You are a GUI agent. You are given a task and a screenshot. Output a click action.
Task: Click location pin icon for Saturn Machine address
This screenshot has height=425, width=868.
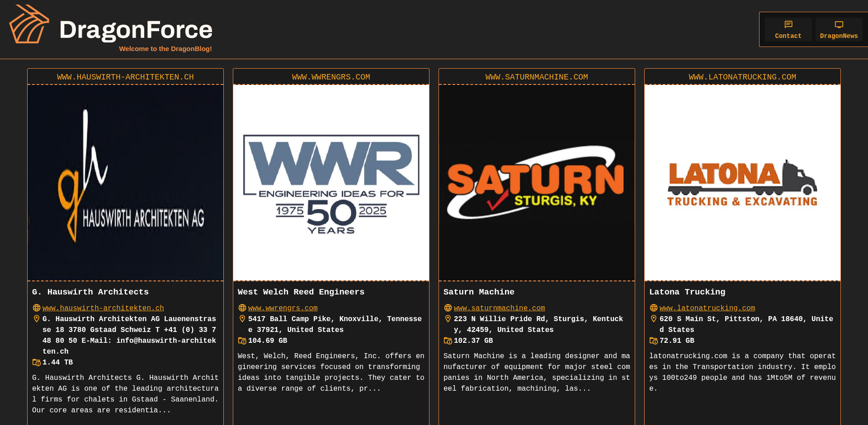tap(448, 319)
